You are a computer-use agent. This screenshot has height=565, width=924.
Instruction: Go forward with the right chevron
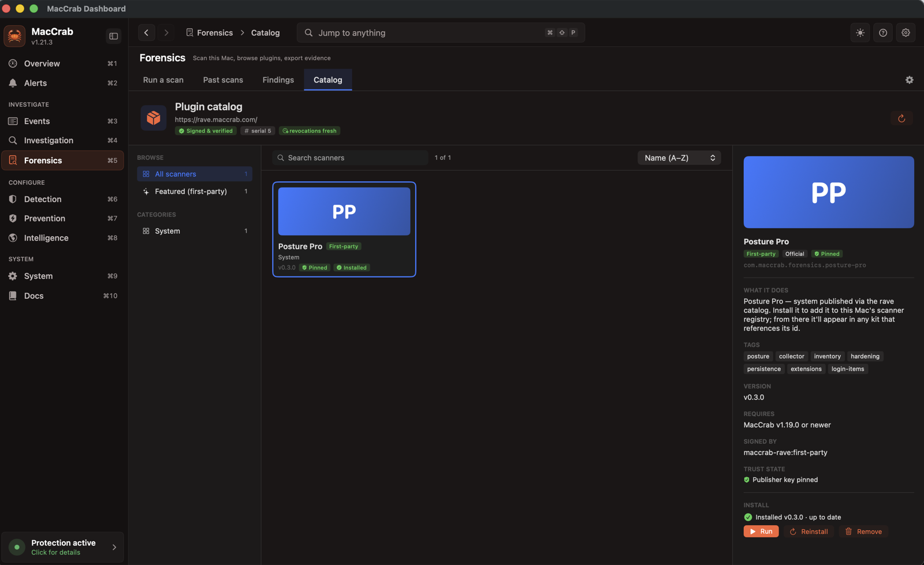(166, 33)
